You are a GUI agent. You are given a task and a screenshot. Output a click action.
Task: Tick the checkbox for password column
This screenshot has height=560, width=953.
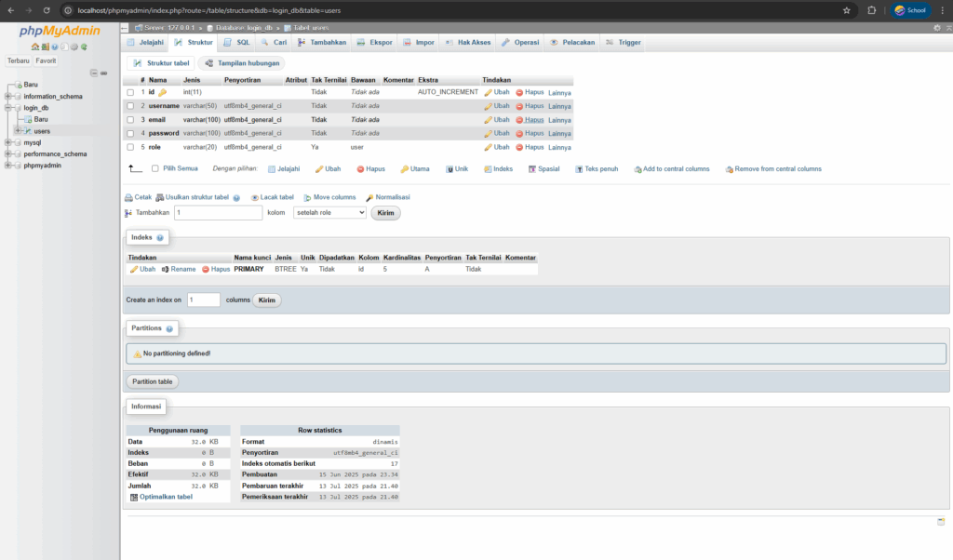130,134
